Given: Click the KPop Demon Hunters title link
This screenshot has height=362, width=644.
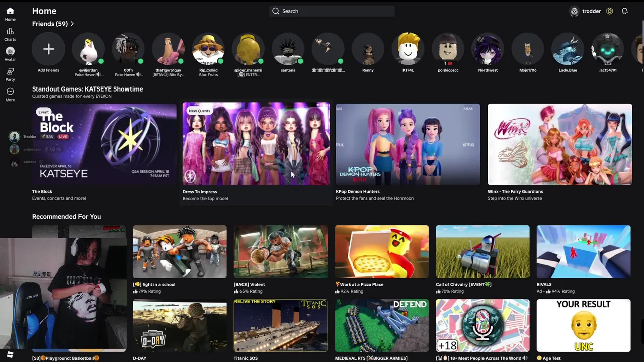Looking at the screenshot, I should click(358, 192).
